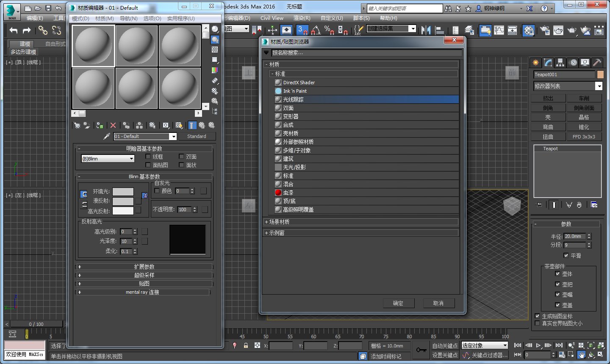Screen dimensions: 610x364
Task: Expand the 示例窗 group in browser
Action: point(361,233)
